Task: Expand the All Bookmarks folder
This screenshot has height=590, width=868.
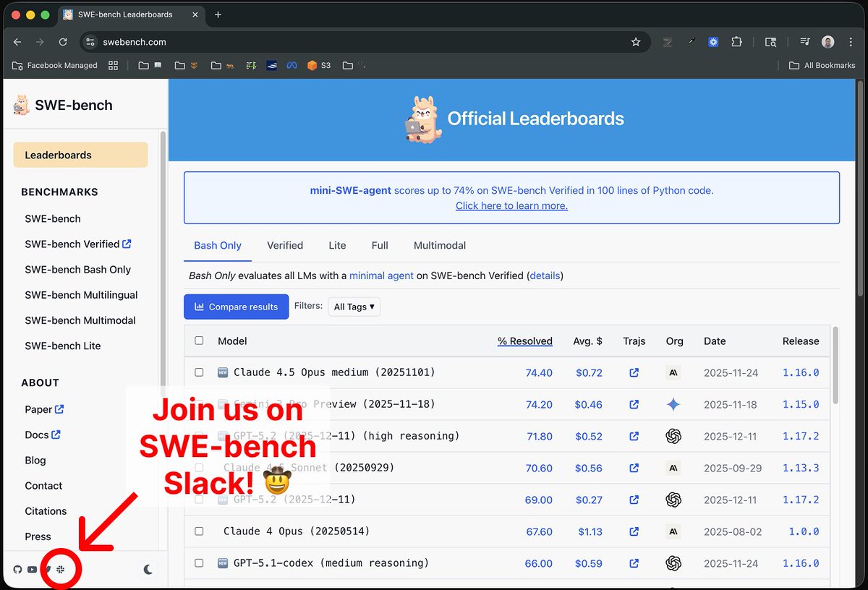Action: 822,65
